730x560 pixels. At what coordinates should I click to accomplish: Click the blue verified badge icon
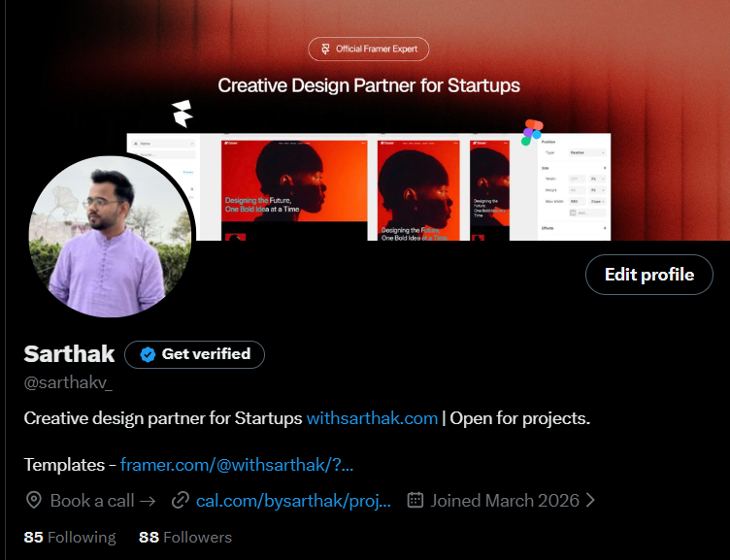148,354
